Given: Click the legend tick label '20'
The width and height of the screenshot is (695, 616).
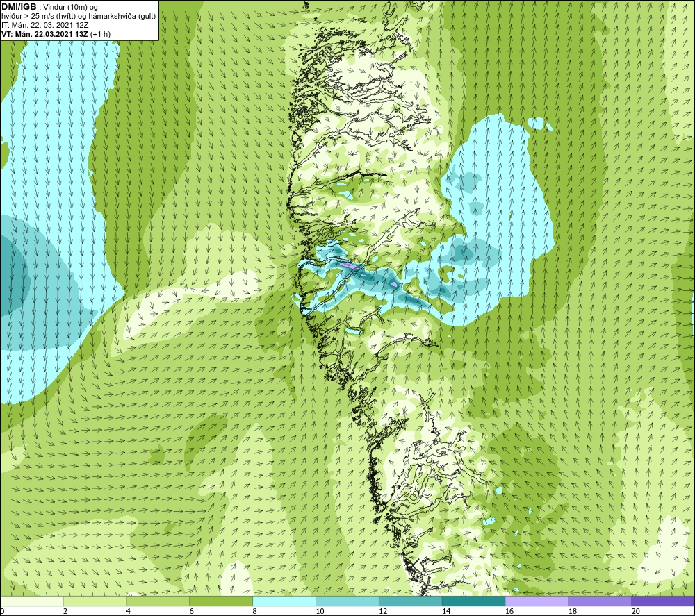Looking at the screenshot, I should [636, 612].
